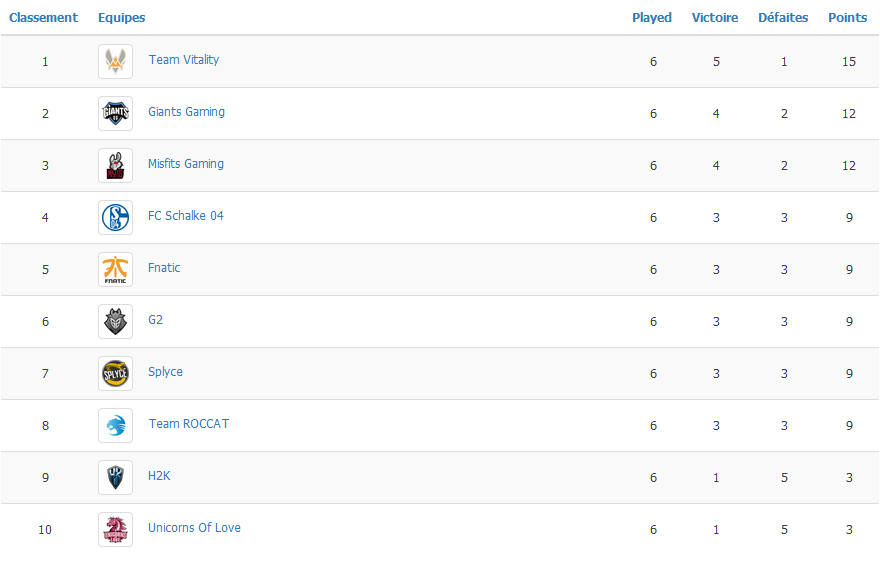This screenshot has height=562, width=880.
Task: Sort by the Classement column header
Action: point(43,17)
